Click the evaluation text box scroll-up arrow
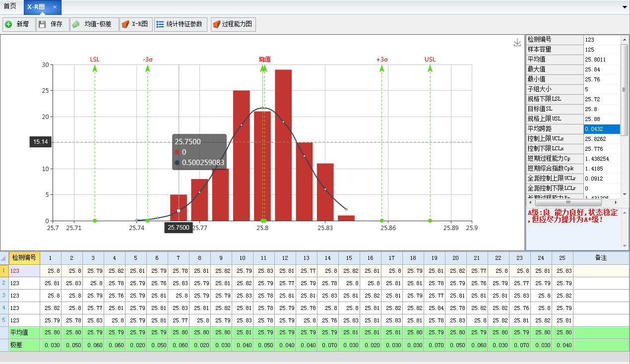630x364 pixels. (625, 212)
